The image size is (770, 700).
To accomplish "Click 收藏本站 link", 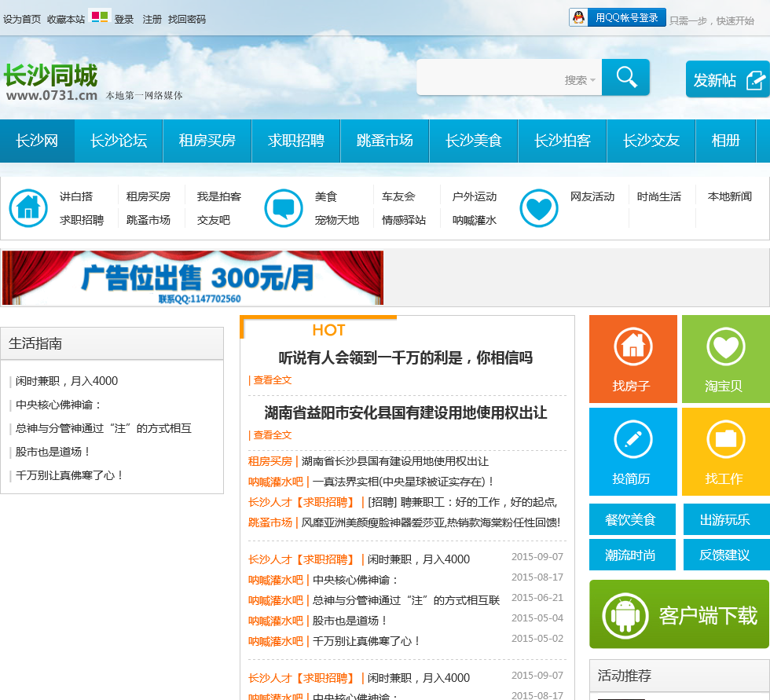I will tap(66, 19).
